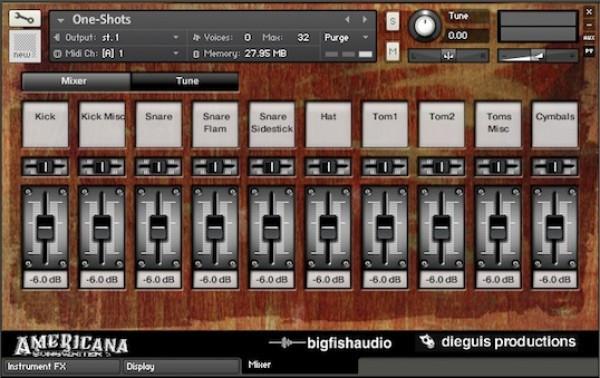Screen dimensions: 600x378
Task: Click the Max voices value 32
Action: tap(303, 37)
